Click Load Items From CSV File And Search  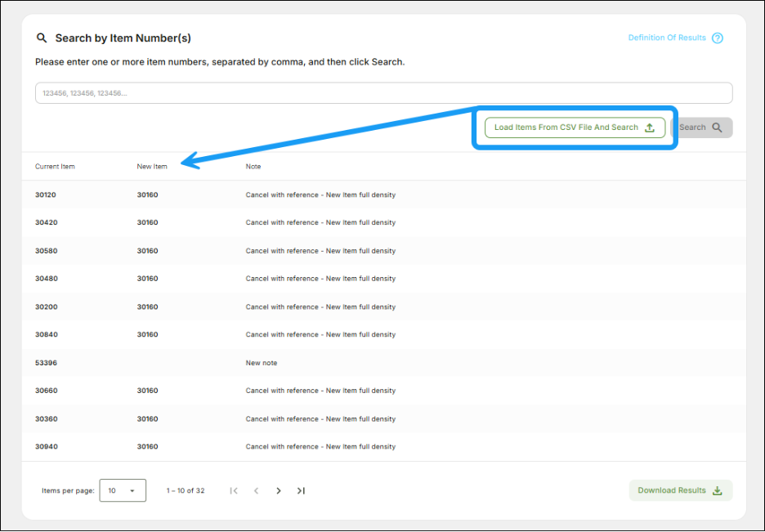(x=566, y=127)
